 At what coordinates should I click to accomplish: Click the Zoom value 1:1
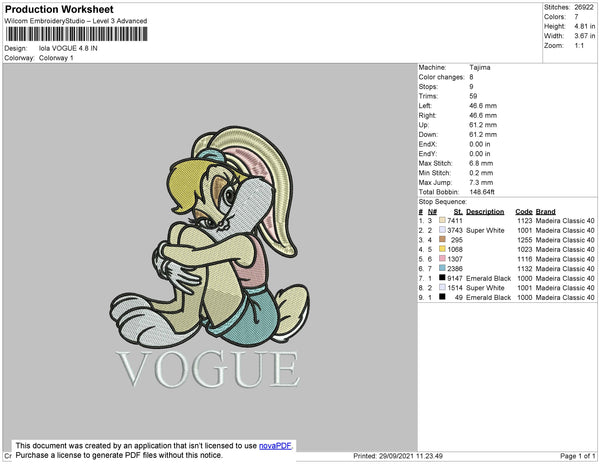(579, 46)
